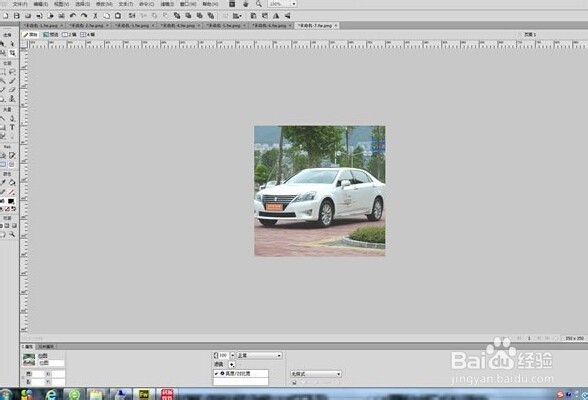Select the Pointer tool
588x400 pixels.
pos(3,44)
